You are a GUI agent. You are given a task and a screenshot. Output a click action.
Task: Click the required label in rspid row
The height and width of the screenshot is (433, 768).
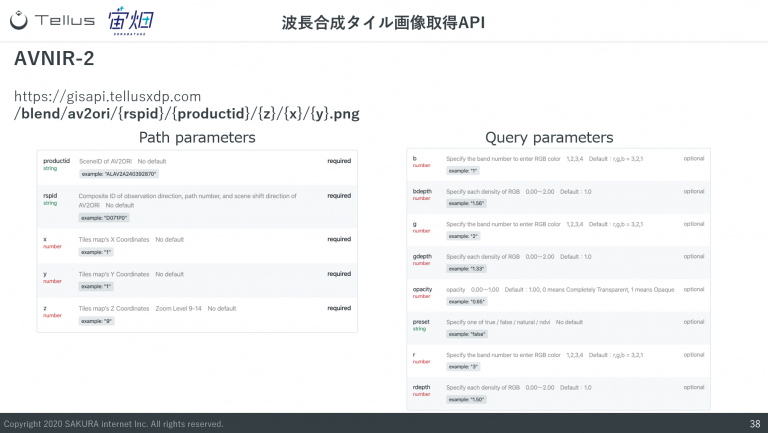coord(339,195)
